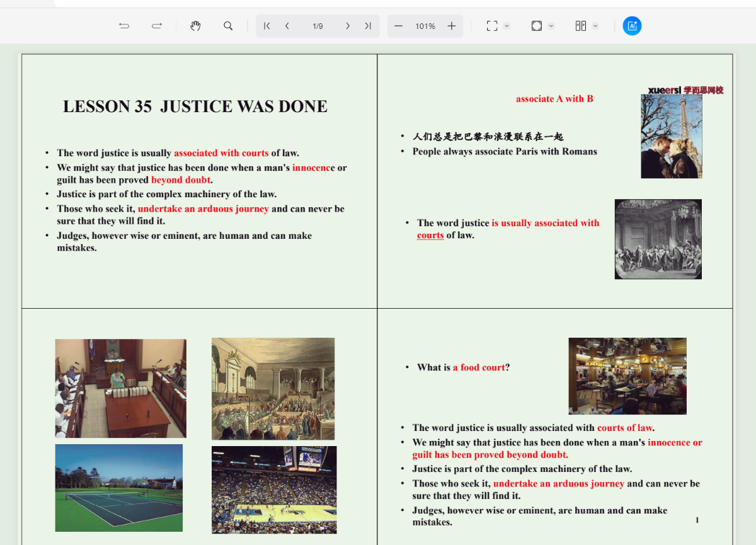The width and height of the screenshot is (756, 545).
Task: Go to next page arrow
Action: click(347, 26)
